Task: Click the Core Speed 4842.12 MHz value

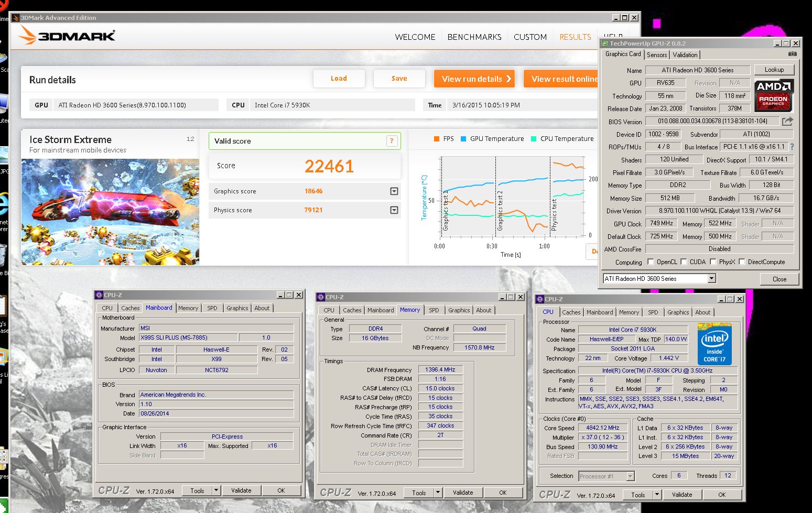Action: coord(602,428)
